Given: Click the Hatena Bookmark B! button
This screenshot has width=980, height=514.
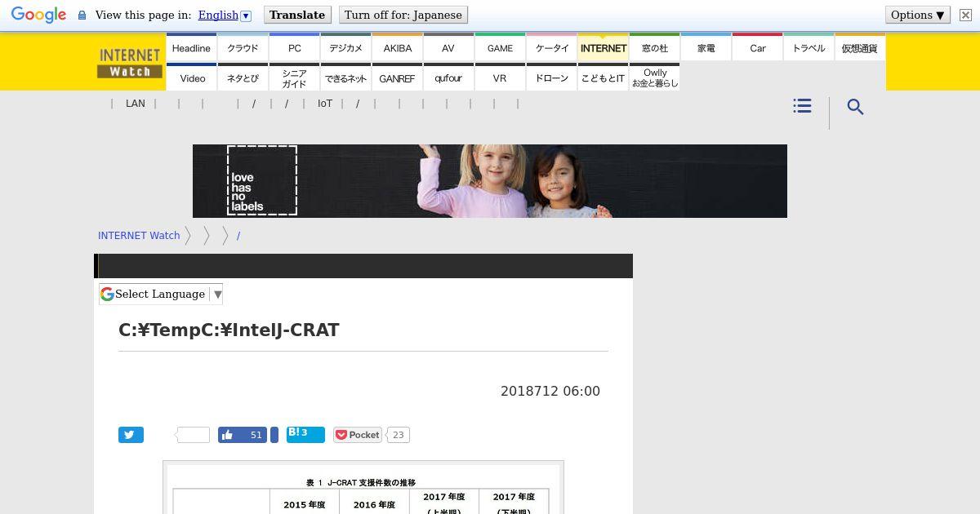Looking at the screenshot, I should pos(305,434).
